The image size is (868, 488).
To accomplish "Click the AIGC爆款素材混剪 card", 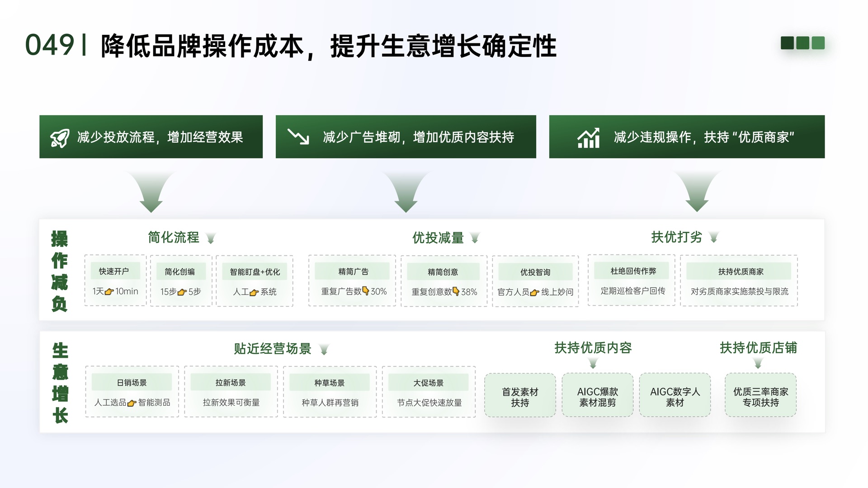I will [598, 395].
